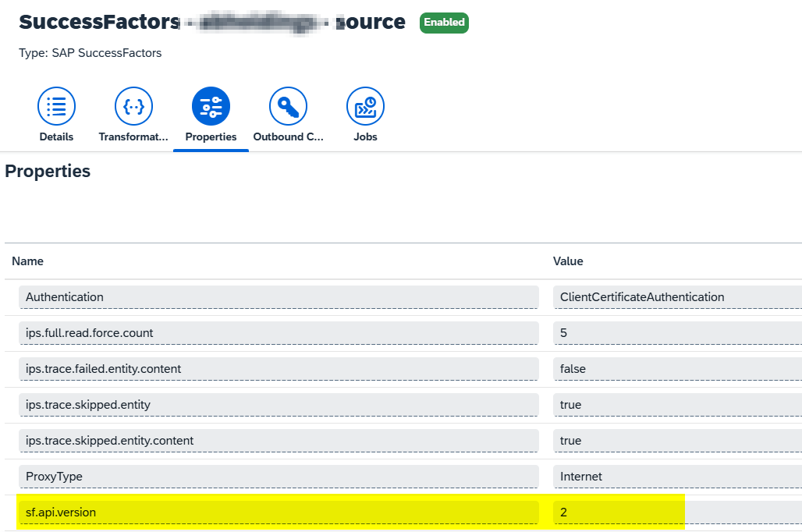Image resolution: width=802 pixels, height=532 pixels.
Task: Click the sf.api.version value field showing 2
Action: coord(677,512)
